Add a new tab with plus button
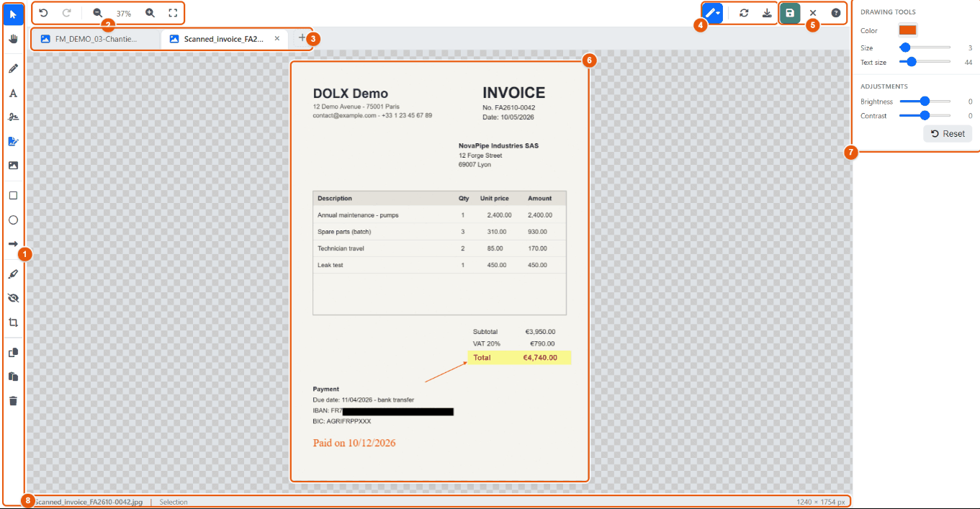 pyautogui.click(x=302, y=38)
